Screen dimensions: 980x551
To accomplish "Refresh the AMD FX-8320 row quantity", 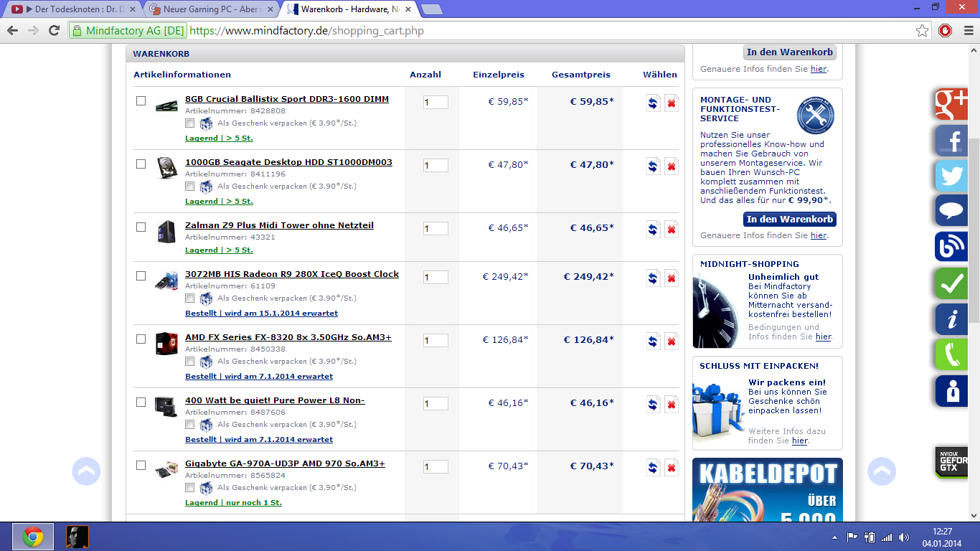I will click(x=653, y=342).
